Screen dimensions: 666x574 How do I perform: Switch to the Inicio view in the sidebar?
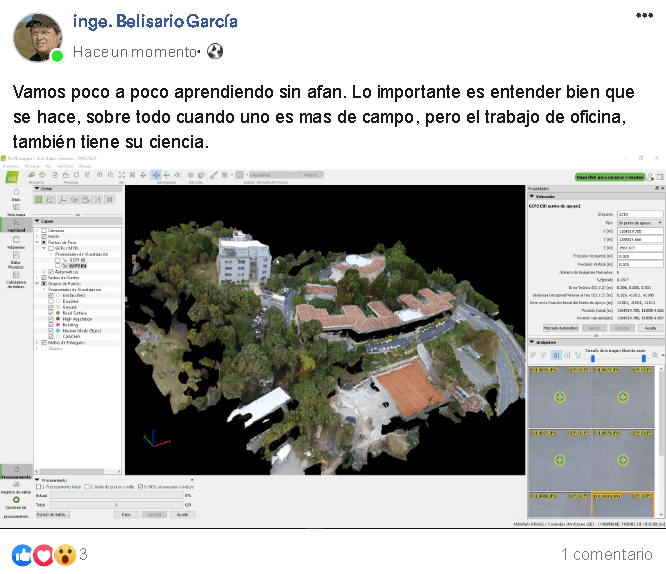click(x=16, y=195)
